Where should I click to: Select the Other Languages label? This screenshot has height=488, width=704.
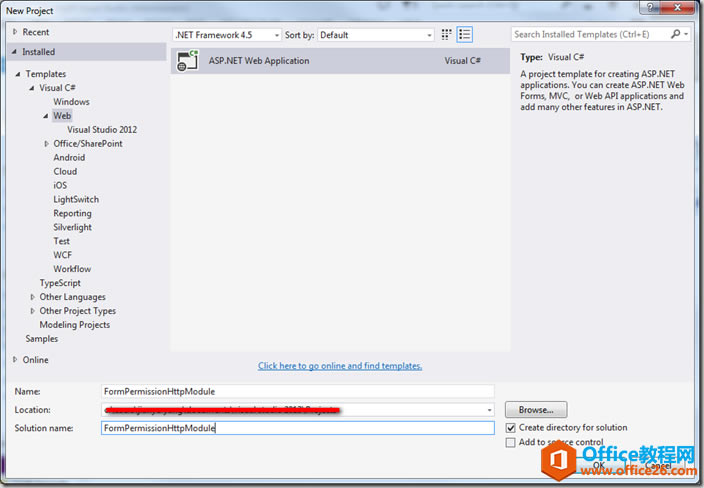(72, 297)
